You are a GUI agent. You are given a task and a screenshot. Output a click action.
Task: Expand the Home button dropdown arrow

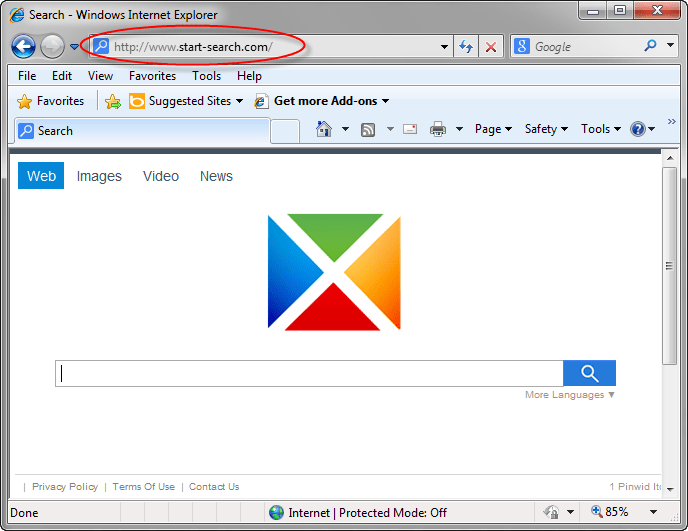coord(345,129)
